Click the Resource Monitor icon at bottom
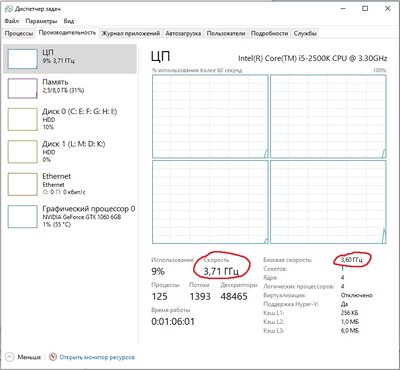 pos(53,357)
